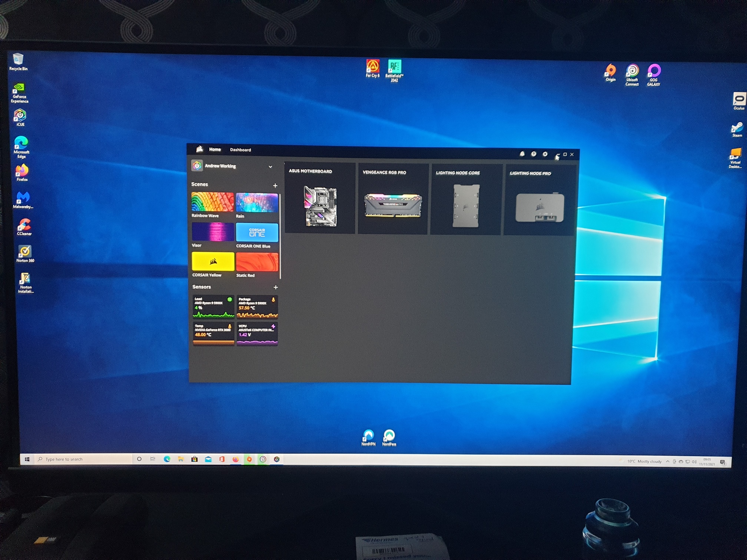Open File Explorer from the taskbar
Screen dimensions: 747x560
(180, 459)
